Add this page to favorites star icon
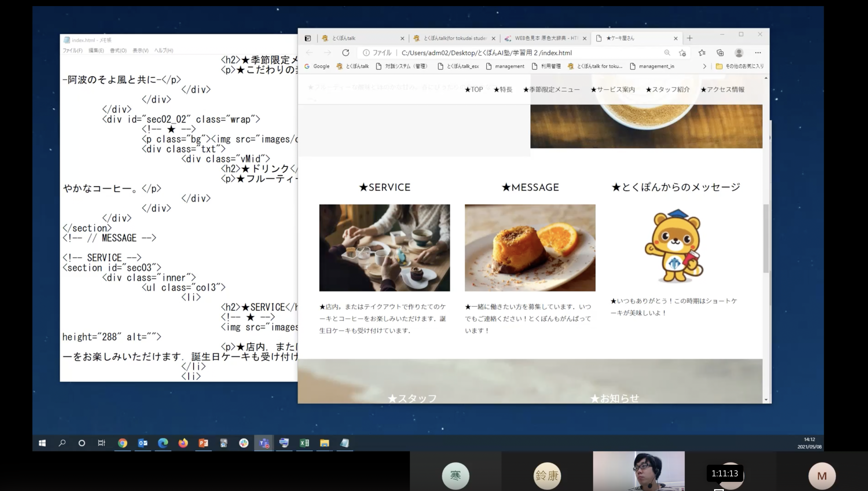This screenshot has width=868, height=491. [x=683, y=53]
